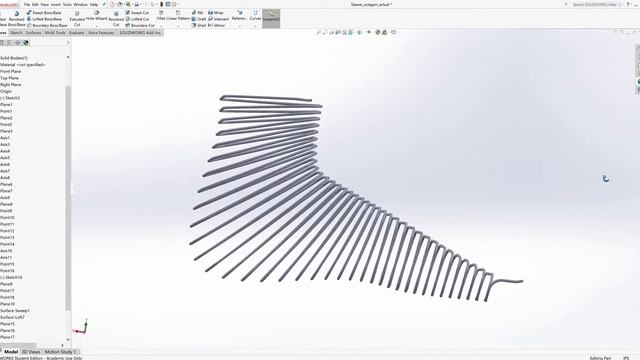
Task: Switch to the Extra Features ribbon tab
Action: pyautogui.click(x=101, y=33)
